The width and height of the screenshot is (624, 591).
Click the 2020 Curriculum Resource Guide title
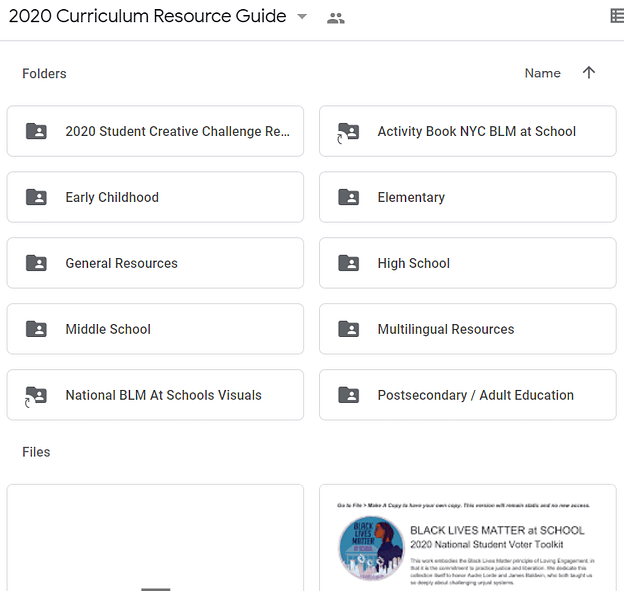pos(148,17)
